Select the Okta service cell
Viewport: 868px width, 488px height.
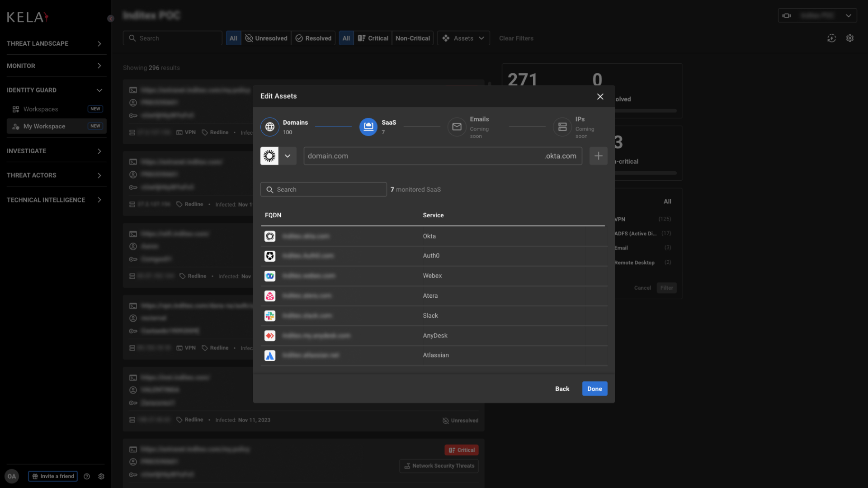point(429,236)
